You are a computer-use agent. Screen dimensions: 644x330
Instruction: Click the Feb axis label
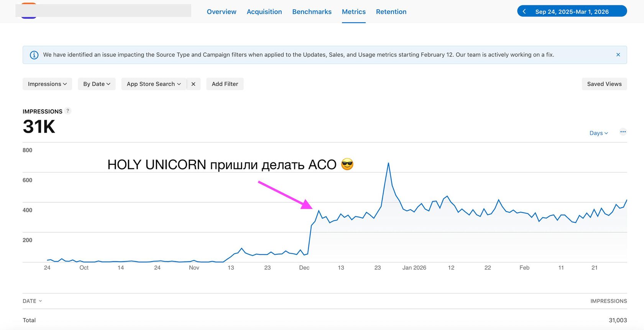click(524, 268)
